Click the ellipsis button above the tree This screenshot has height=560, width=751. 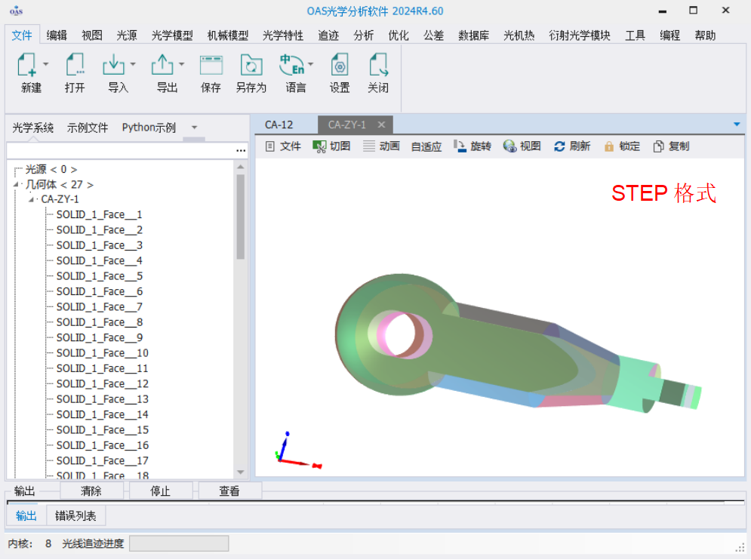coord(241,150)
